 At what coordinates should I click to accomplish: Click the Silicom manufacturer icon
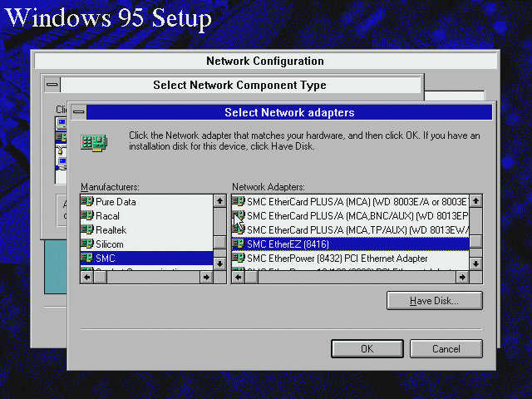pos(86,244)
